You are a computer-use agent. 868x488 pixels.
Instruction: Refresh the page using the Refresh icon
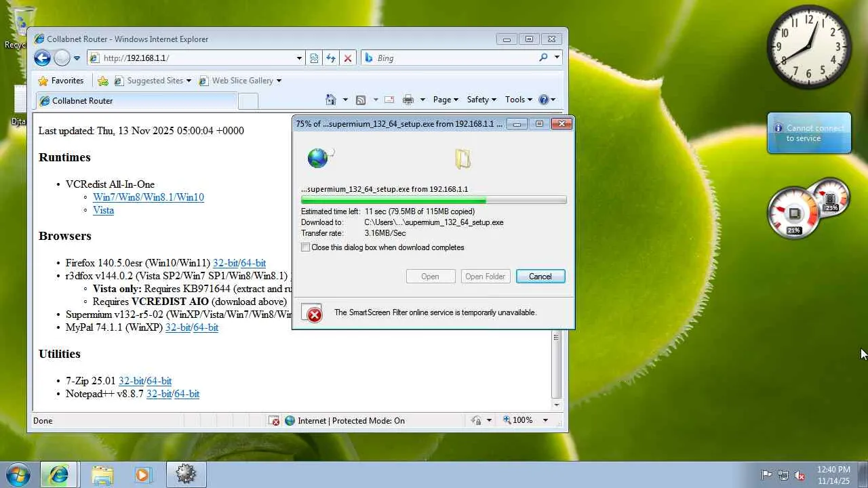(x=331, y=58)
